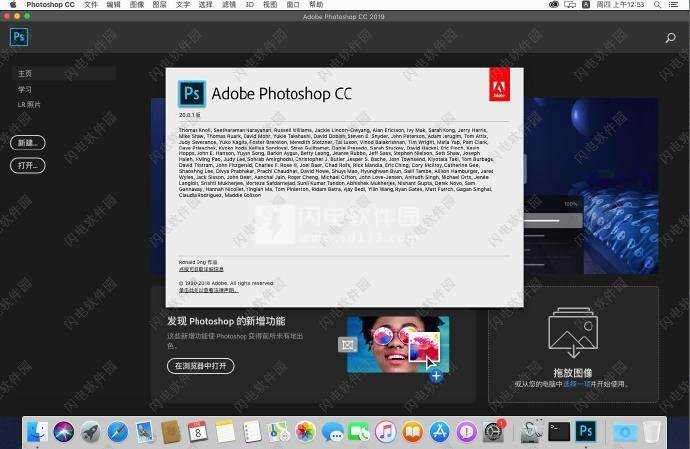Open the Photoshop CC menu
690x449 pixels.
pyautogui.click(x=50, y=4)
